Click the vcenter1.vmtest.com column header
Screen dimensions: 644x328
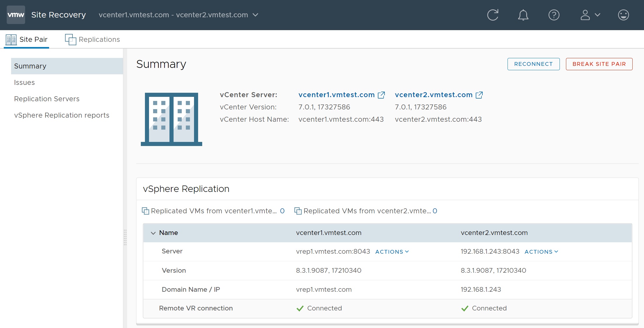(x=329, y=233)
